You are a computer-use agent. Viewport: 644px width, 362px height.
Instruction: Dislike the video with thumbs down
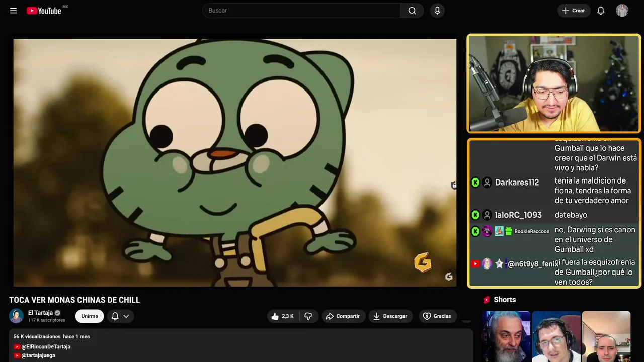point(308,316)
